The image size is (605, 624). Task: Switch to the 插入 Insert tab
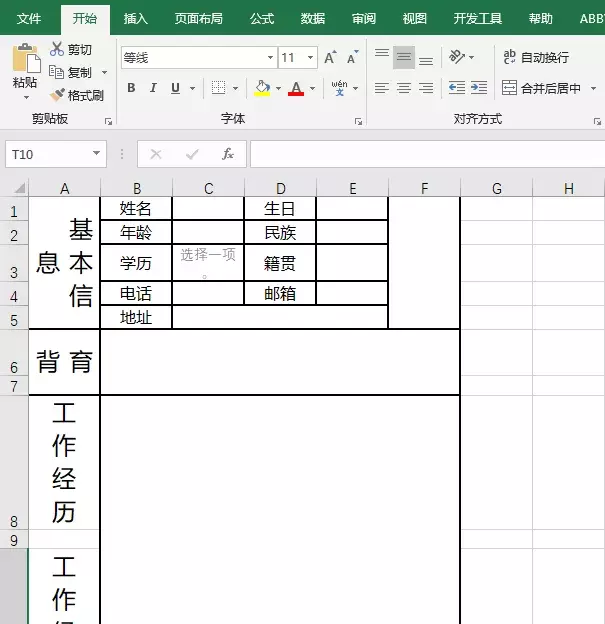(135, 19)
